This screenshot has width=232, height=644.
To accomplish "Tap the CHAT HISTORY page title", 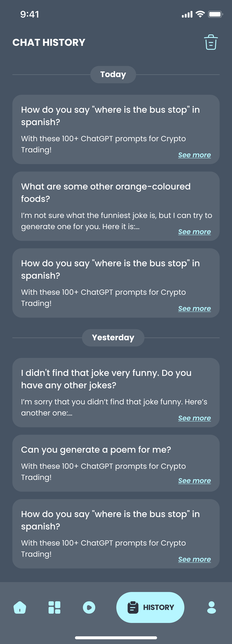I will tap(49, 43).
